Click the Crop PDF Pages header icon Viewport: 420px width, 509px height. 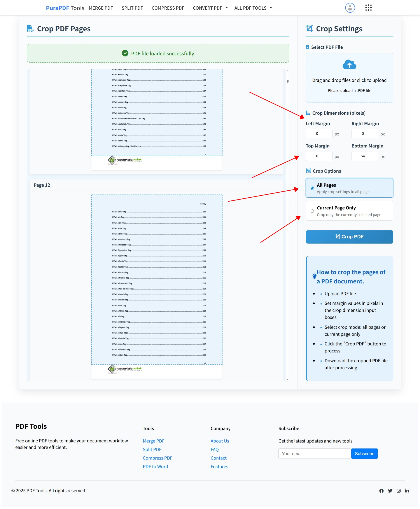(x=30, y=28)
